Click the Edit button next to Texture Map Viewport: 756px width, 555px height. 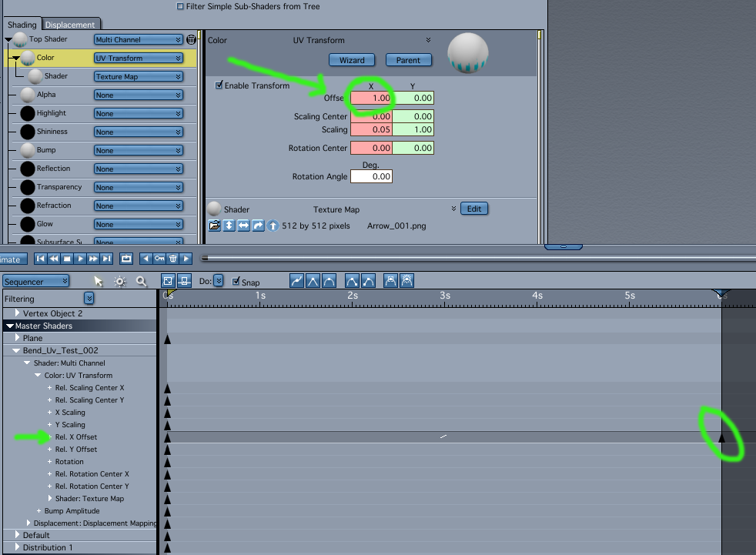[473, 209]
